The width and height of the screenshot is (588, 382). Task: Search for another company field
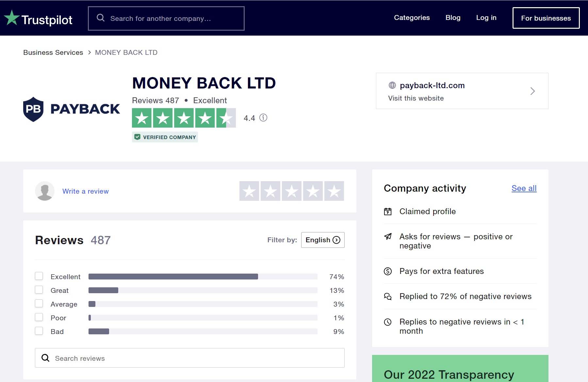pyautogui.click(x=166, y=18)
